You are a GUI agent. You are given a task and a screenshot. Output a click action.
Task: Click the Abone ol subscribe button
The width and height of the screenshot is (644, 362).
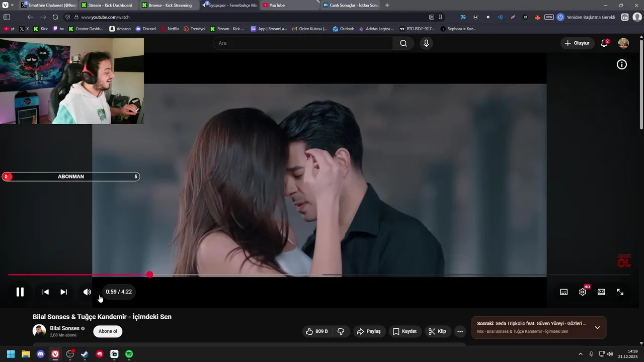108,331
